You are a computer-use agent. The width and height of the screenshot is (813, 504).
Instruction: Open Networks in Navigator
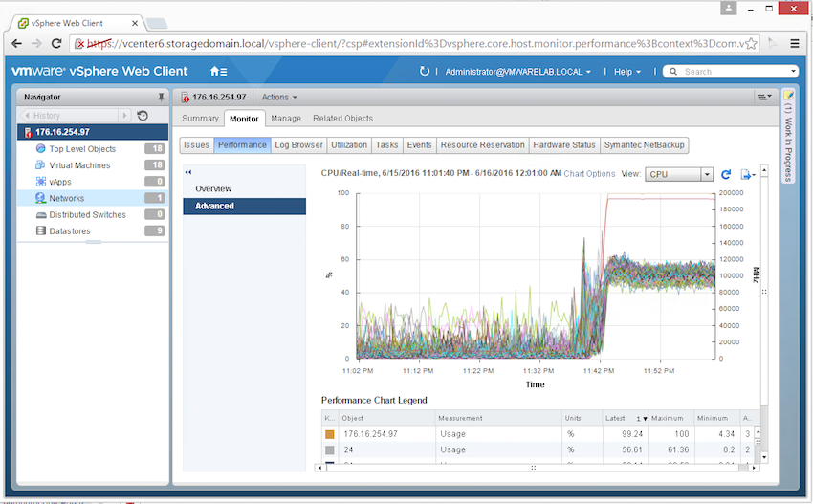[92, 198]
